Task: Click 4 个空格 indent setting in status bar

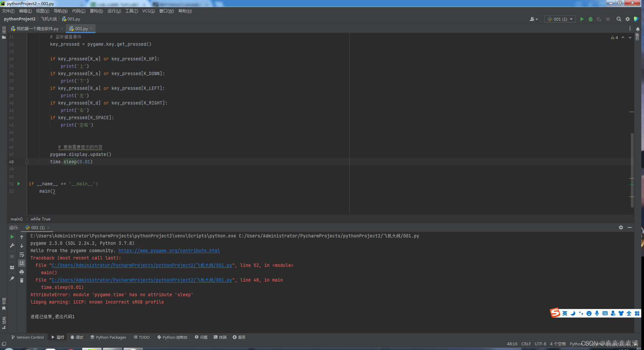Action: (x=558, y=344)
